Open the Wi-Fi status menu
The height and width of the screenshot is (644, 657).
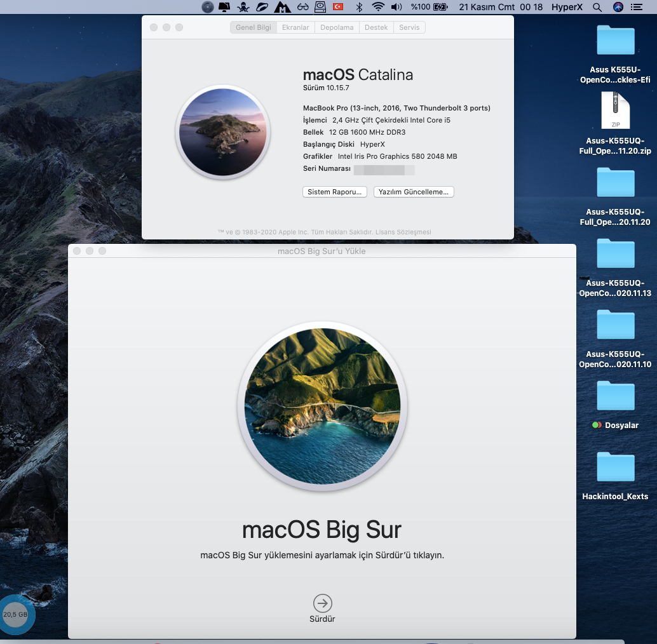tap(379, 7)
